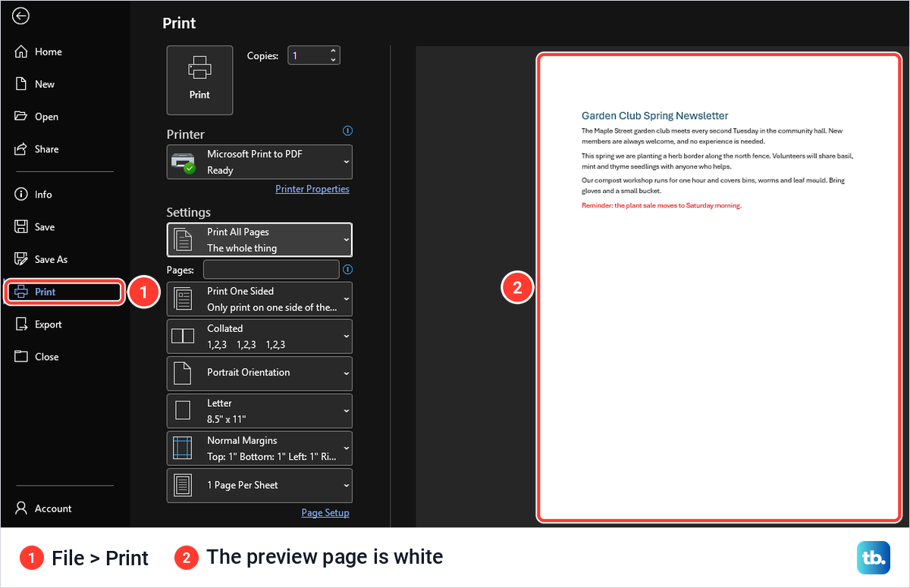The width and height of the screenshot is (910, 588).
Task: Click the Portrait Orientation page icon
Action: [183, 373]
